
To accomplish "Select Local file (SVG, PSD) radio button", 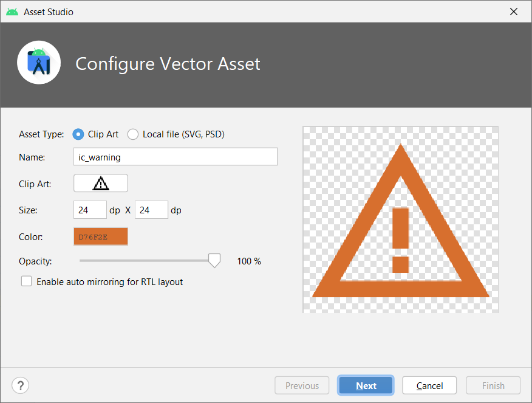I will [132, 134].
